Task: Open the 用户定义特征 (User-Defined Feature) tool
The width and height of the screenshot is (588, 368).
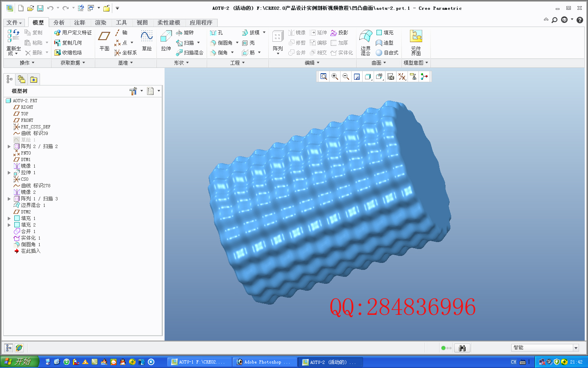Action: click(73, 33)
